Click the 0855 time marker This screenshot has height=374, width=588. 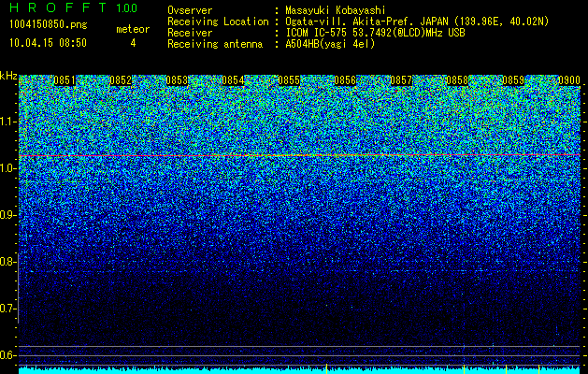pyautogui.click(x=289, y=80)
